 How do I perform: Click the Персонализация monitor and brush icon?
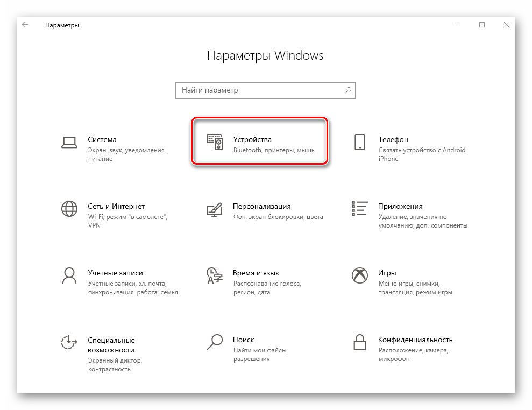tap(215, 209)
